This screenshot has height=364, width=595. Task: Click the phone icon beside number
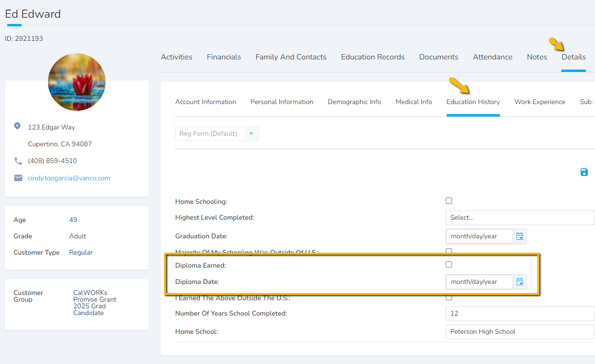(x=18, y=161)
